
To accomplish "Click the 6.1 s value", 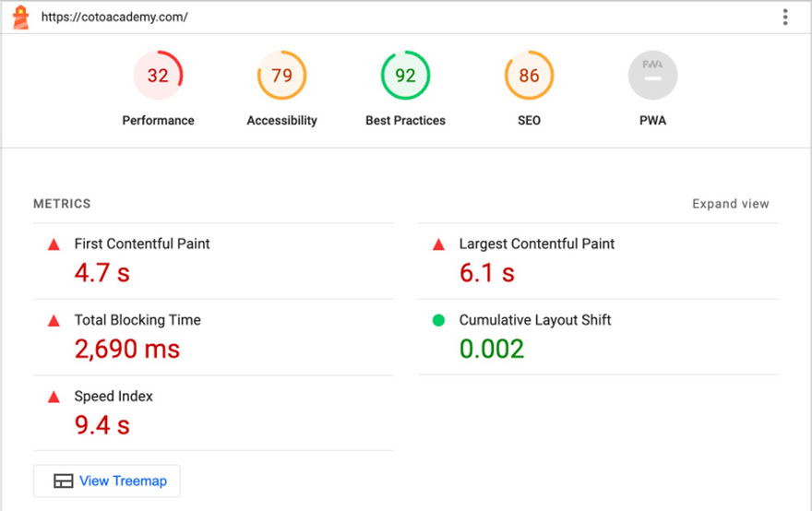I will 487,273.
